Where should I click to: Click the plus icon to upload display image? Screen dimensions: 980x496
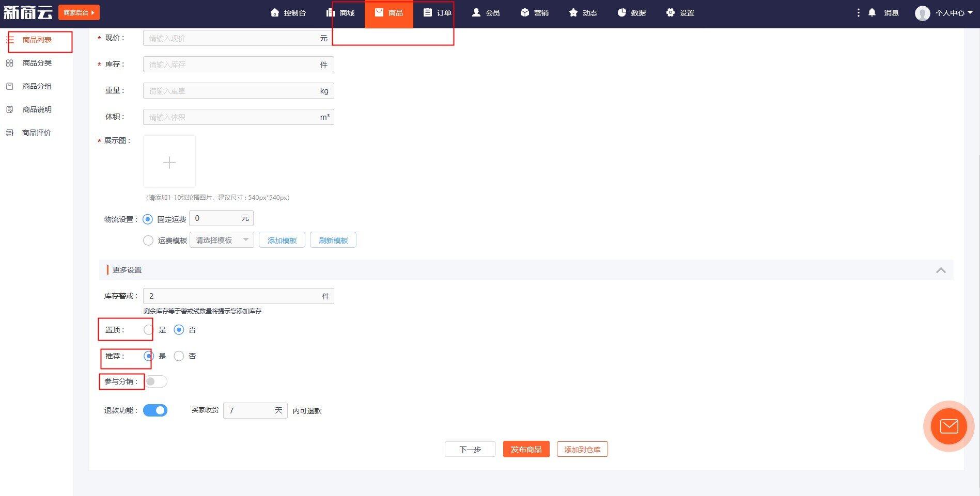(x=169, y=162)
